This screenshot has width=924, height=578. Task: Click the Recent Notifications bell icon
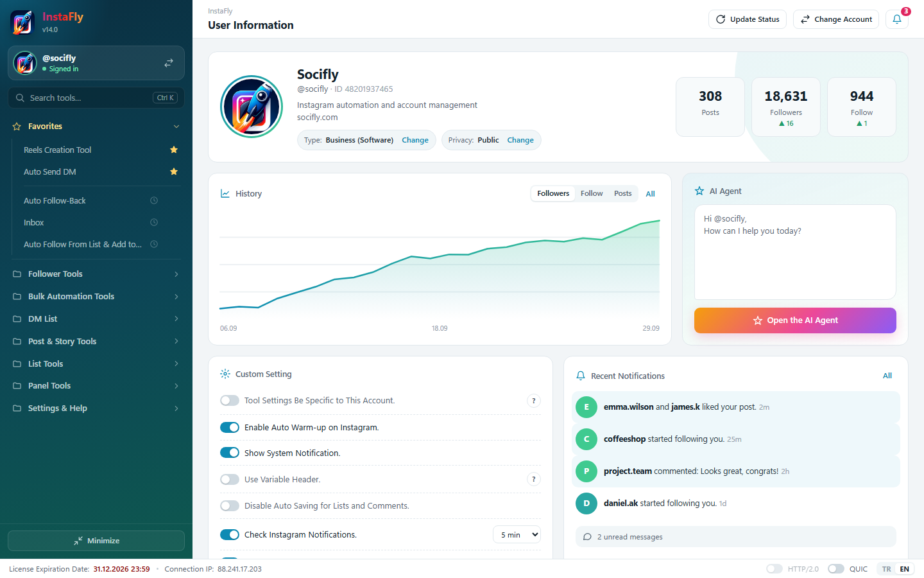pyautogui.click(x=581, y=376)
